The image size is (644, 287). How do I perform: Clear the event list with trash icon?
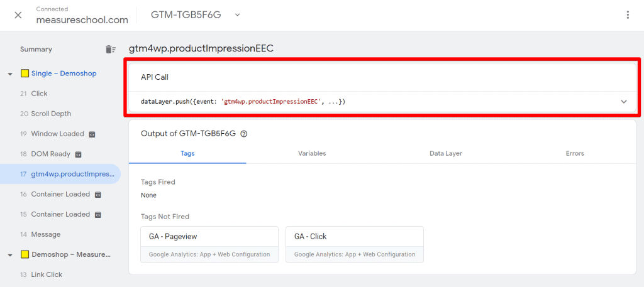(110, 50)
